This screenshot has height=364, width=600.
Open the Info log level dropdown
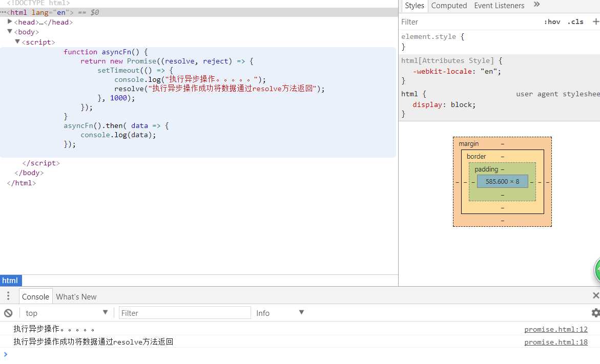tap(280, 313)
